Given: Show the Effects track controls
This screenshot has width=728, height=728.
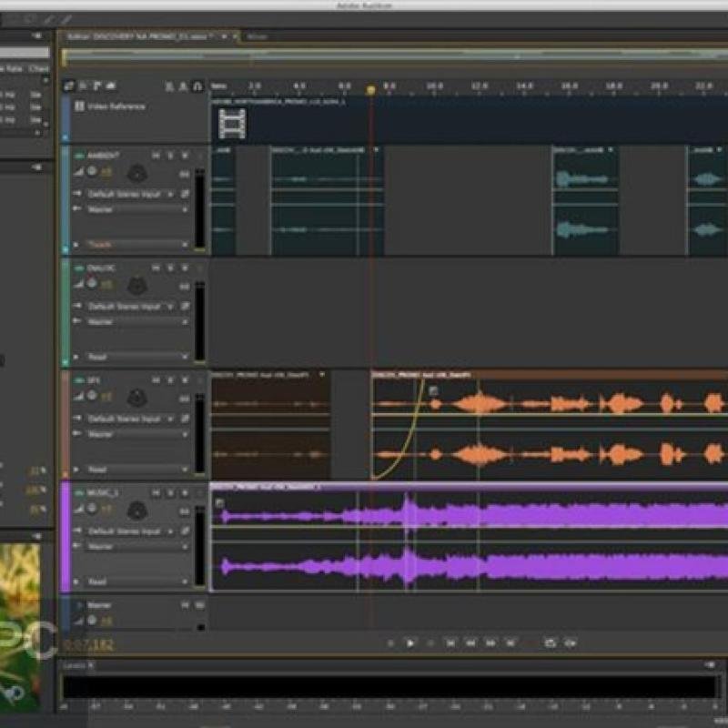Looking at the screenshot, I should (83, 86).
